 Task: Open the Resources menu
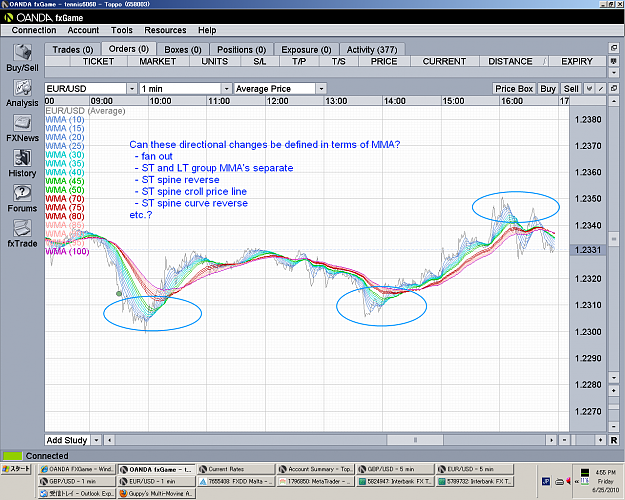click(165, 30)
